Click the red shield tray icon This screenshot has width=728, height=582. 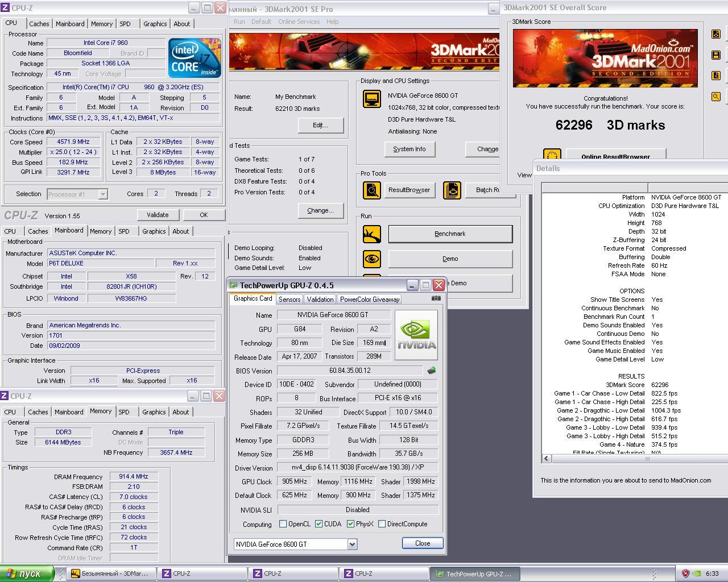pos(685,573)
